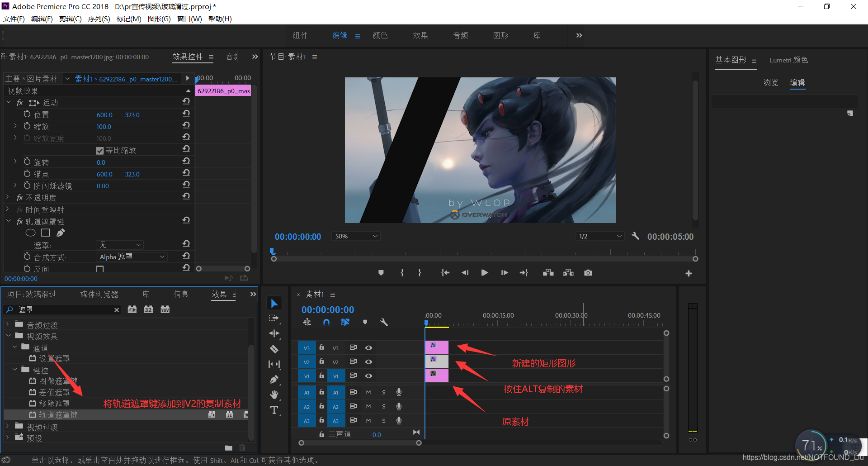Choose free draw bezier mask pen
The width and height of the screenshot is (868, 466).
coord(61,233)
